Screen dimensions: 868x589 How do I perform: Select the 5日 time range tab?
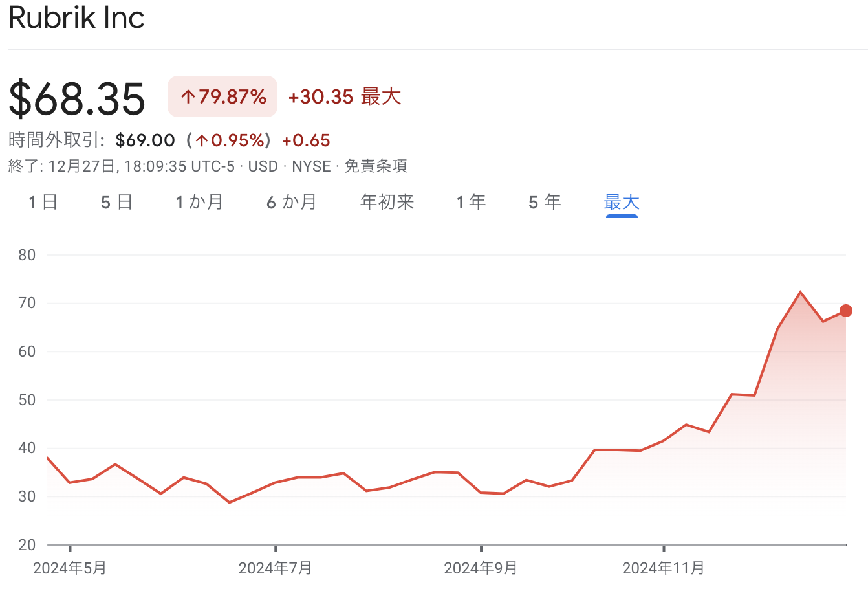click(x=116, y=202)
